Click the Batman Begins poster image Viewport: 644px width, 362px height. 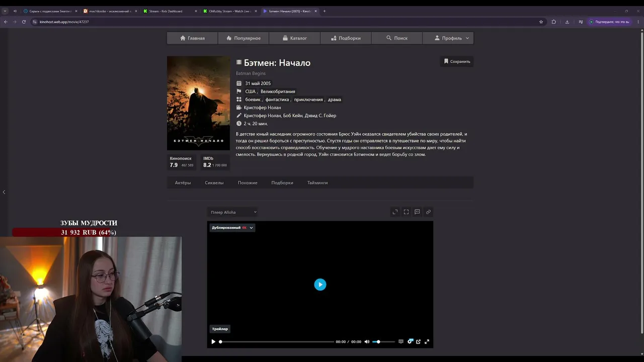pyautogui.click(x=198, y=103)
